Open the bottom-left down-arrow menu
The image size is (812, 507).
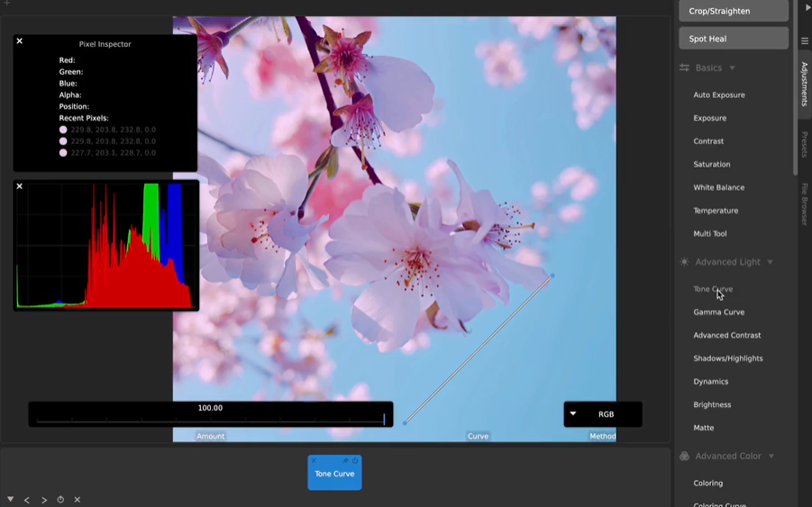tap(10, 499)
